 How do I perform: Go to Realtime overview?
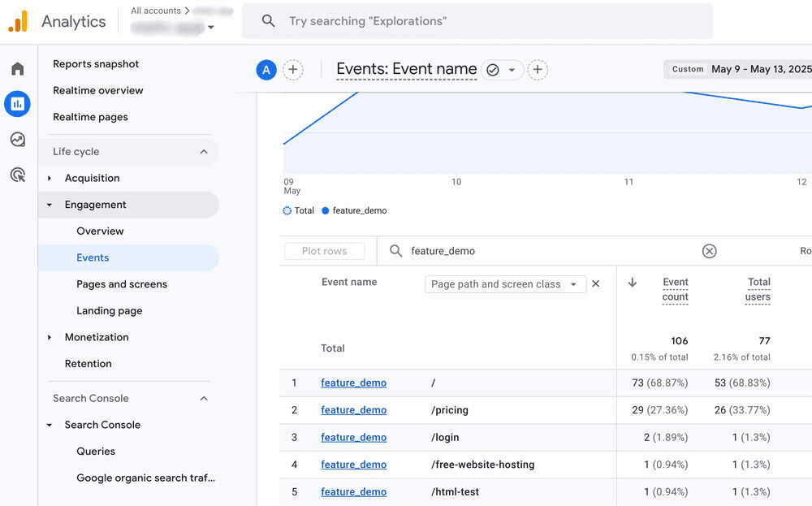(x=97, y=90)
